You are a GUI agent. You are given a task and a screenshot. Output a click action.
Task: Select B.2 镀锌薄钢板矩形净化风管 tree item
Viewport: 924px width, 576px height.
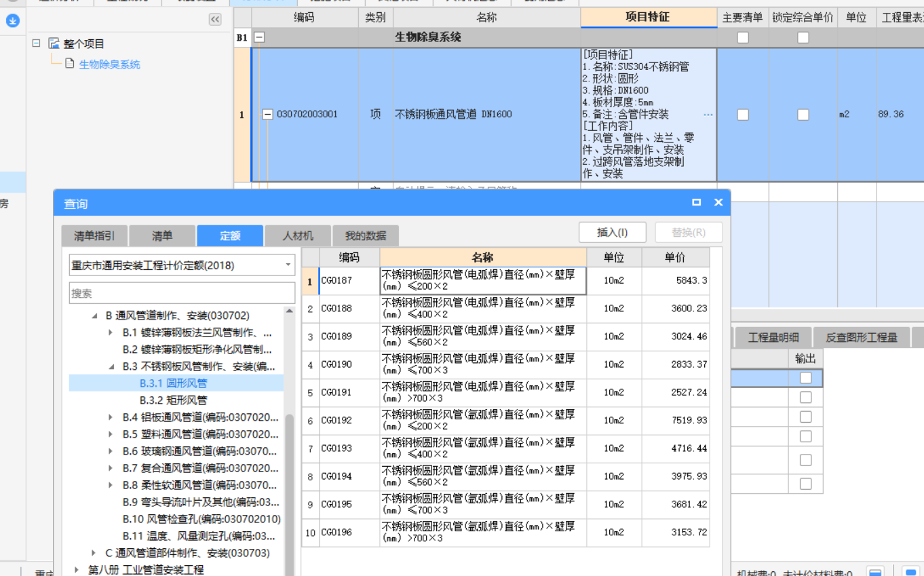click(x=197, y=349)
